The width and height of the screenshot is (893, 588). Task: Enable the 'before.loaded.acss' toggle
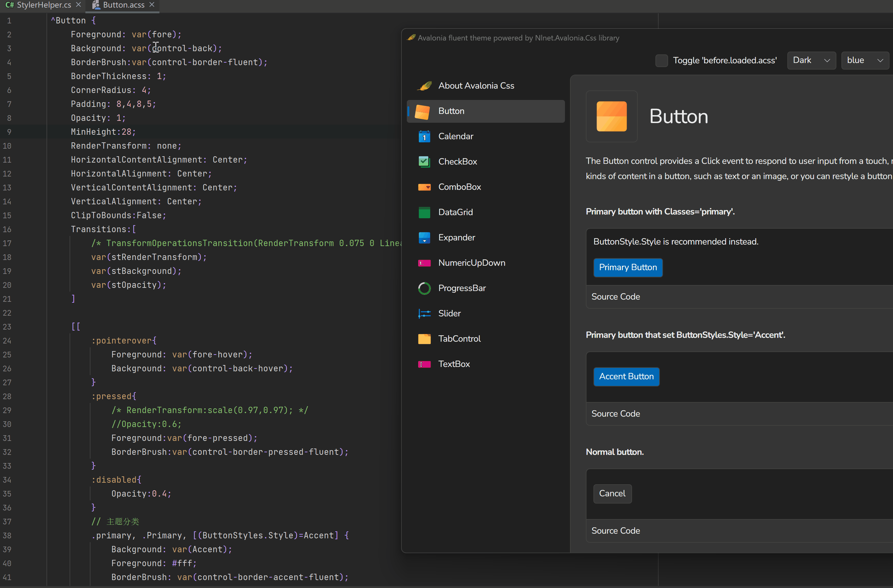pyautogui.click(x=661, y=60)
